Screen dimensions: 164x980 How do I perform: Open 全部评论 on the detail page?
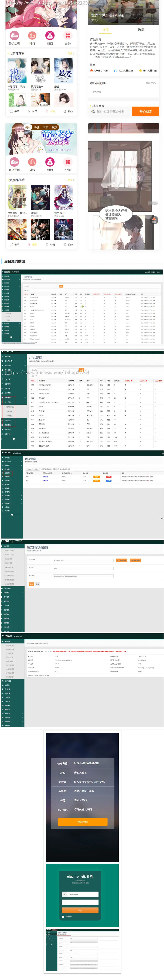(151, 83)
